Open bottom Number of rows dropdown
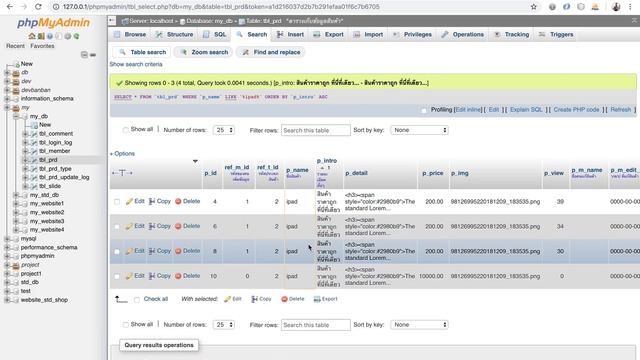640x360 pixels. click(224, 325)
